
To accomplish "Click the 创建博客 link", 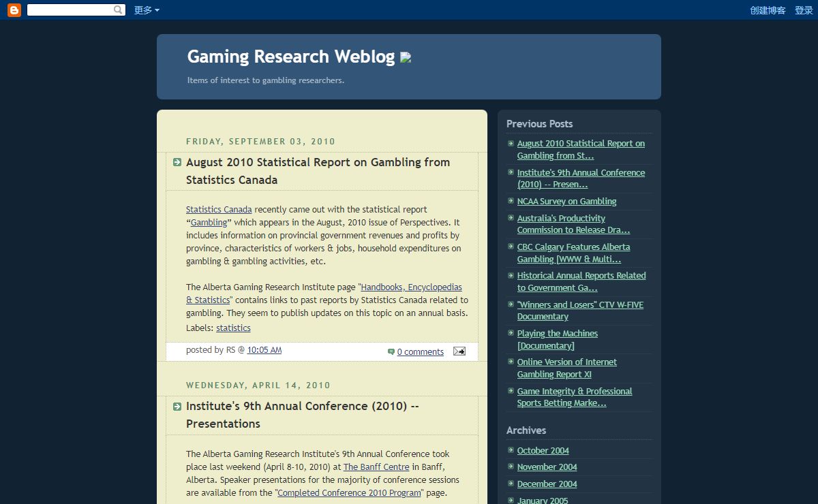I will click(x=768, y=10).
